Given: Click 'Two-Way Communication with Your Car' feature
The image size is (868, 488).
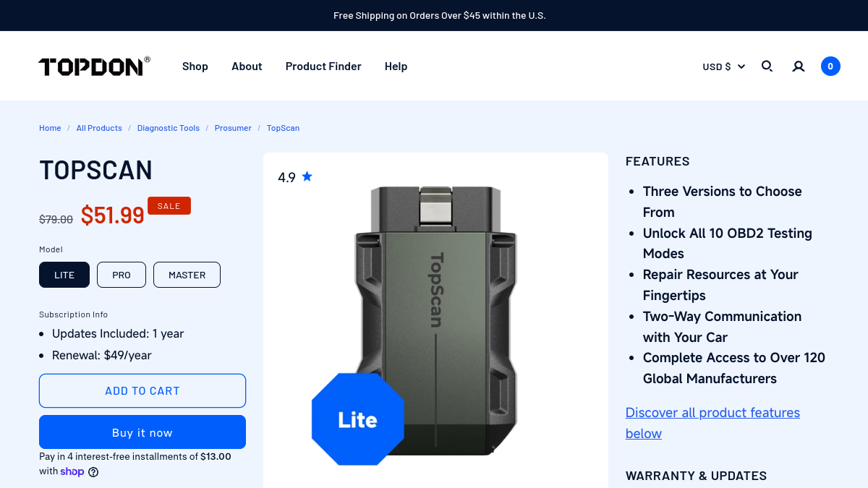Looking at the screenshot, I should click(722, 327).
